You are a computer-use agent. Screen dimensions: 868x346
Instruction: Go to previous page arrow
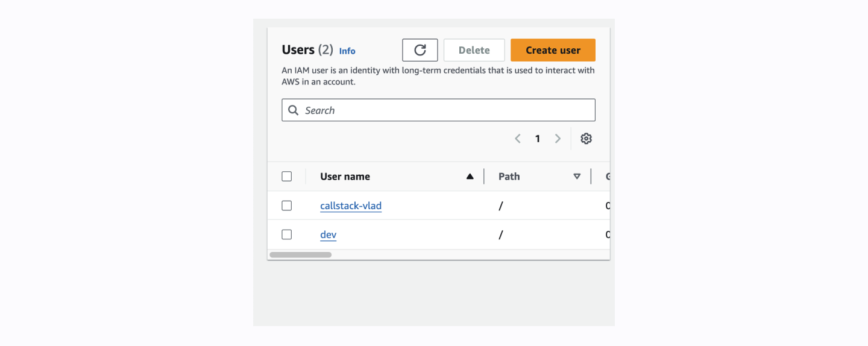(x=517, y=139)
